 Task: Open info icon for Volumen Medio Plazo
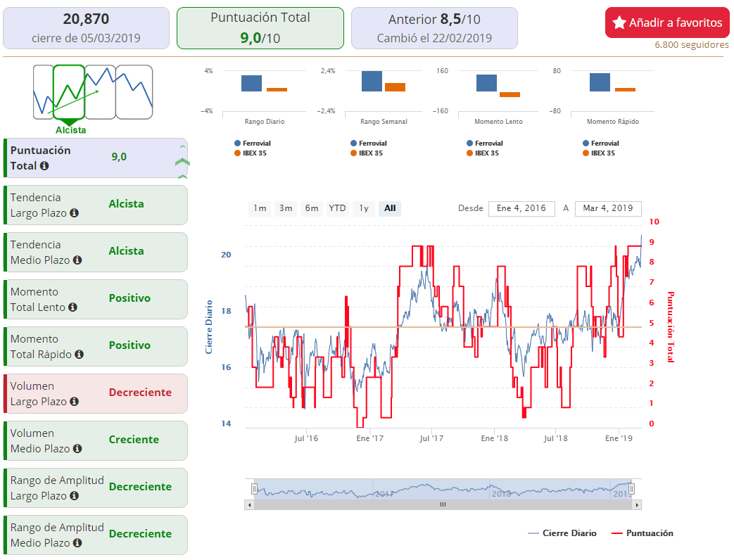[x=77, y=449]
